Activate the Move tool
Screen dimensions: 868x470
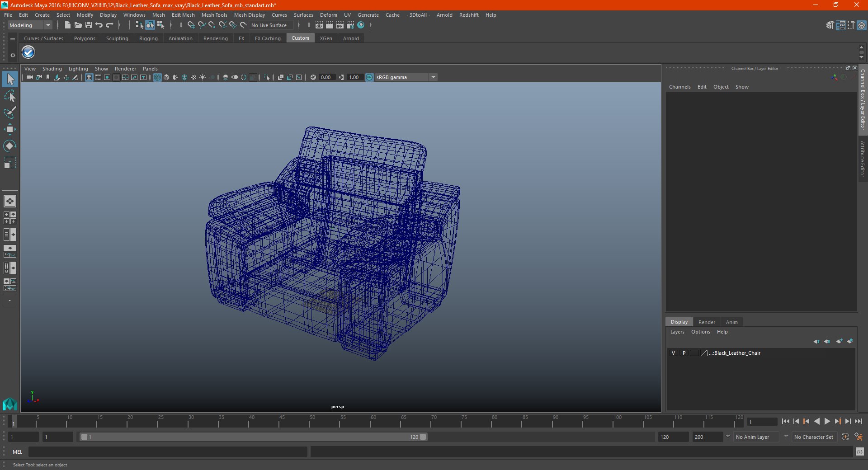[x=10, y=129]
